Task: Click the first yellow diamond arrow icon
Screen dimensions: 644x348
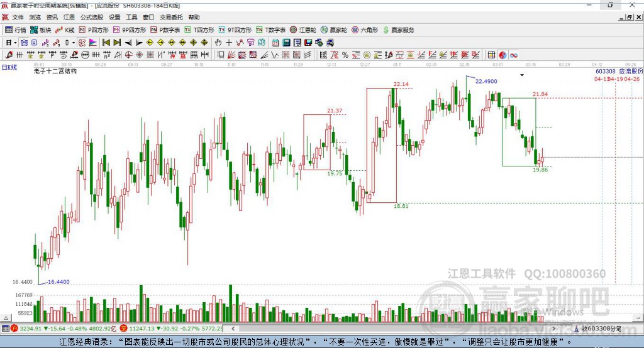Action: (x=150, y=43)
